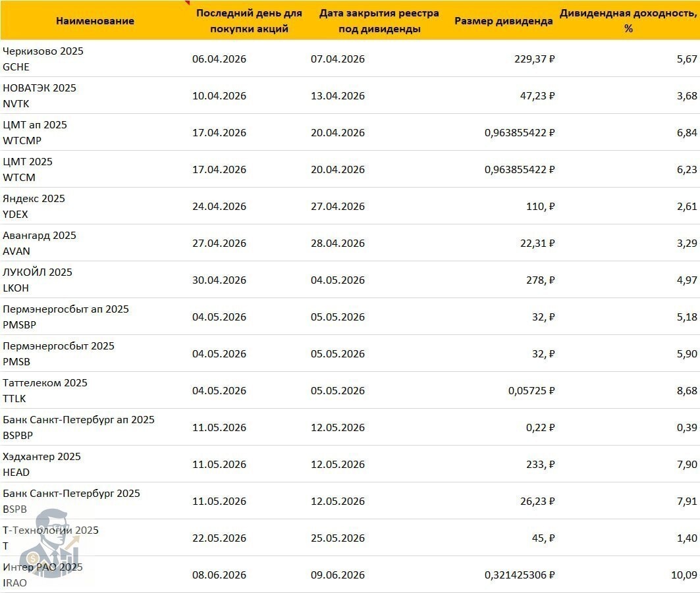The height and width of the screenshot is (593, 700).
Task: Click the registry date 07.04.2026
Action: point(338,59)
